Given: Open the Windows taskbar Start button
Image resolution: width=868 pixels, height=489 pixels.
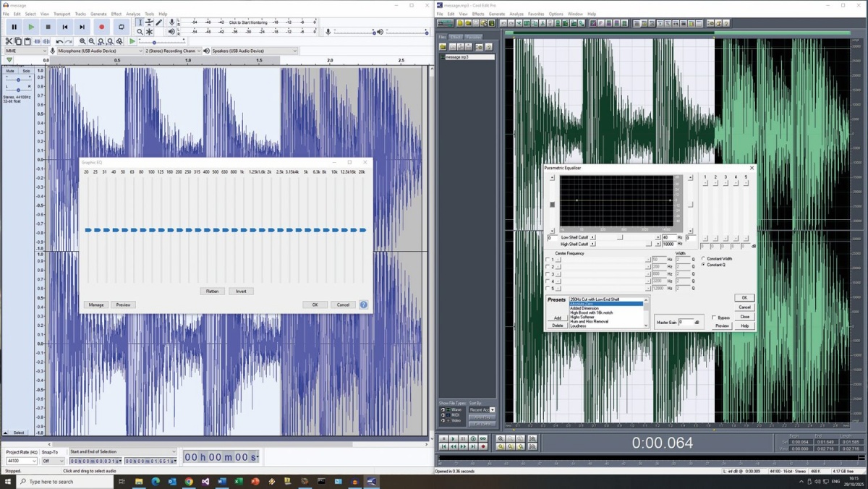Looking at the screenshot, I should [x=8, y=481].
